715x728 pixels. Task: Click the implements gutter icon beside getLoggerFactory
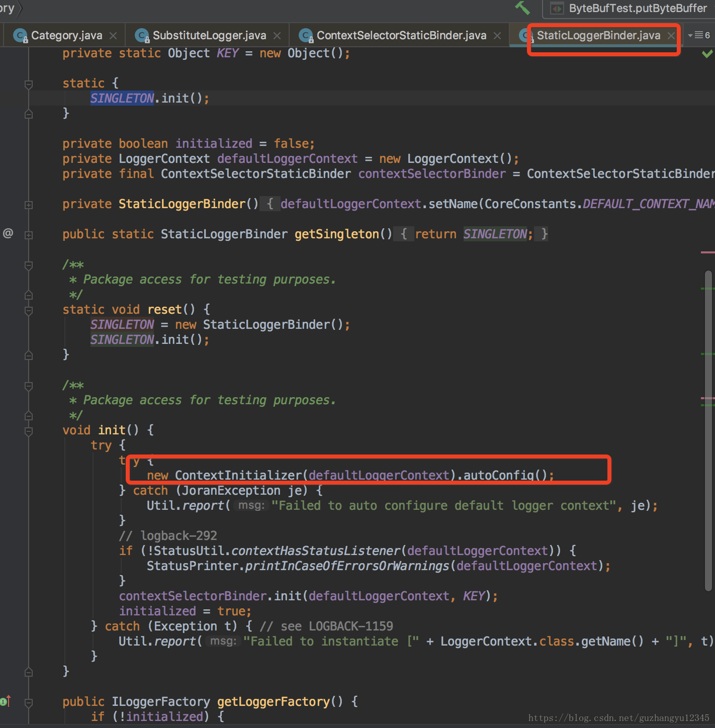6,701
